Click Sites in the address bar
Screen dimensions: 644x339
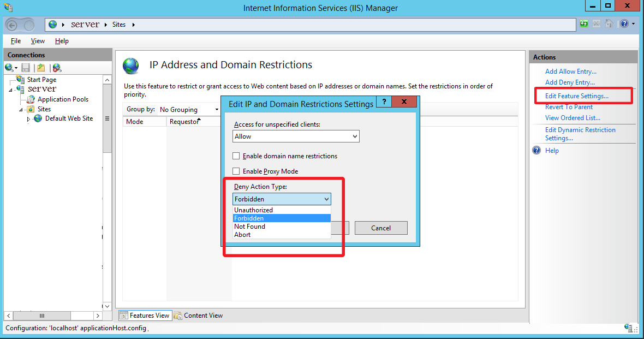[119, 25]
